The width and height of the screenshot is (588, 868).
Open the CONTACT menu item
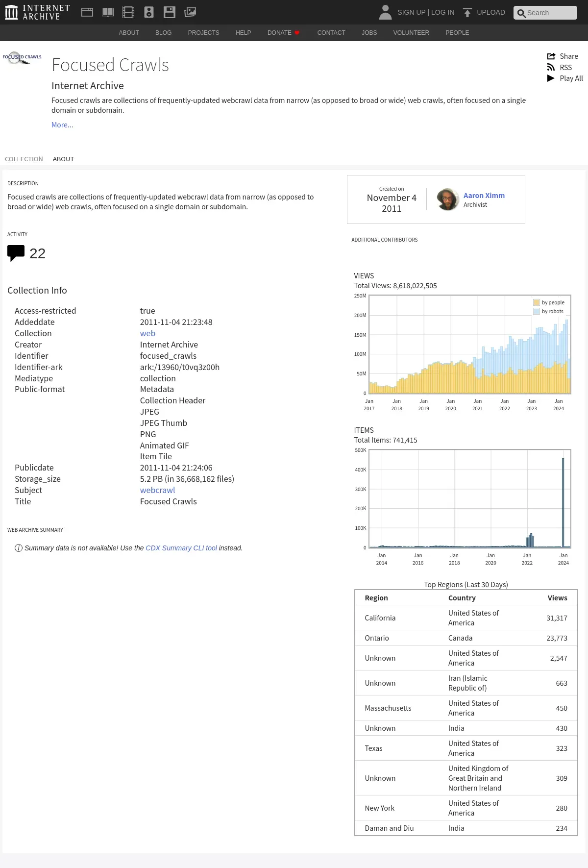click(331, 33)
